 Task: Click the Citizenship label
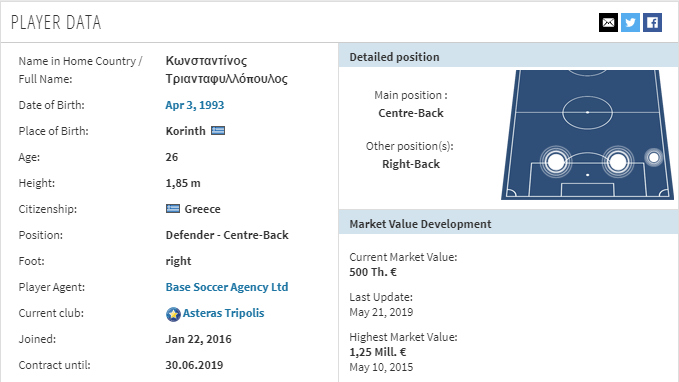[x=48, y=209]
